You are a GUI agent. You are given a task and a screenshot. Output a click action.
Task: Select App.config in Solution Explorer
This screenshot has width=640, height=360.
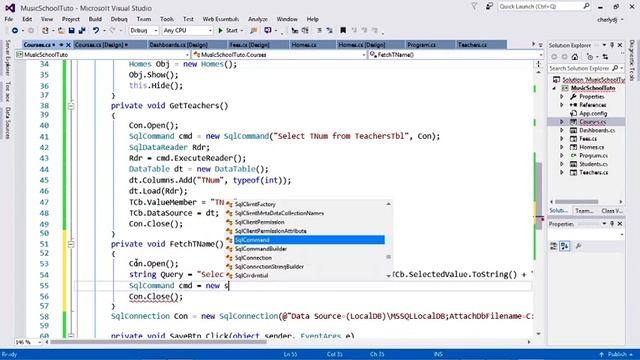[x=593, y=113]
